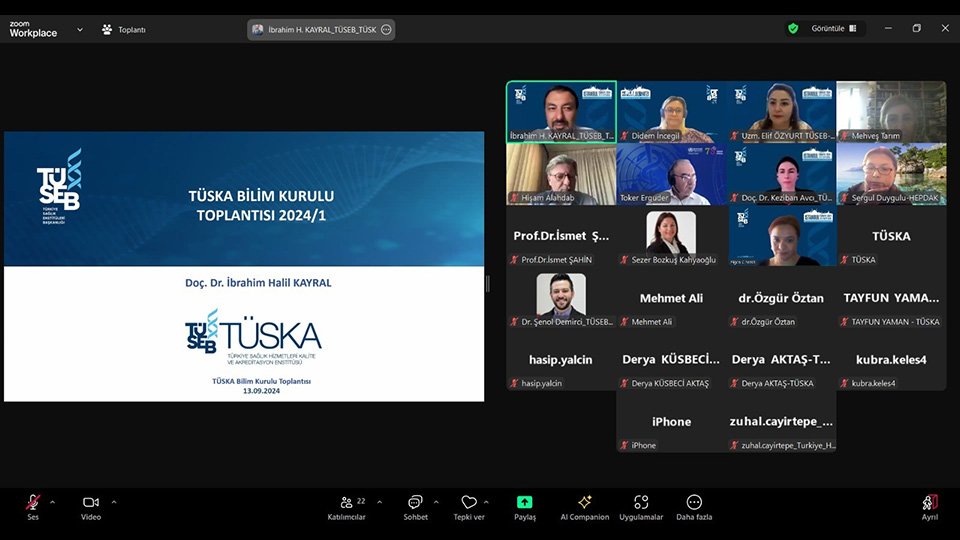The width and height of the screenshot is (960, 540).
Task: Open the Sohbet chat panel
Action: (x=415, y=507)
